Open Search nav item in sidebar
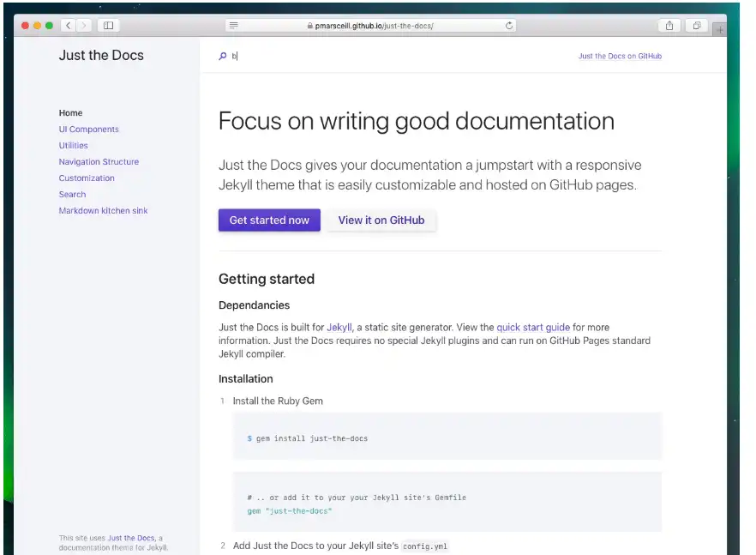This screenshot has width=756, height=555. 72,195
